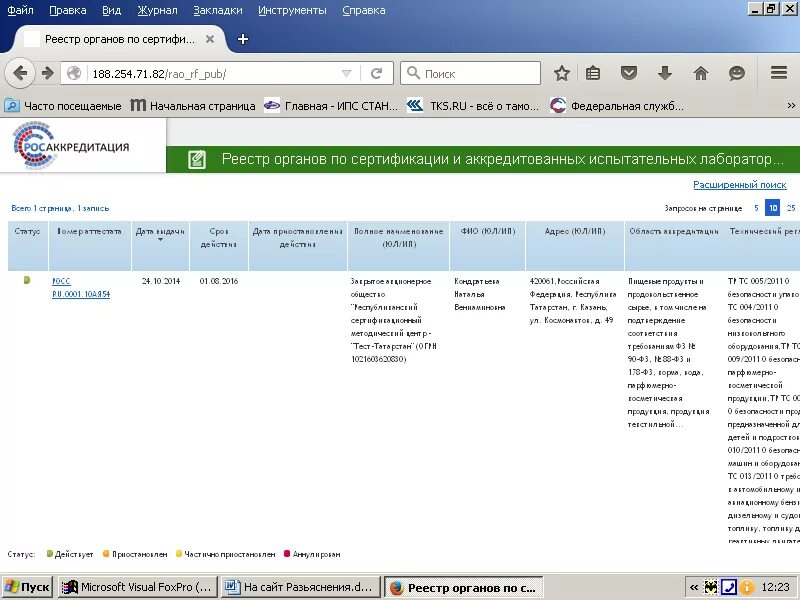
Task: Bookmark this page with the star icon
Action: point(562,73)
